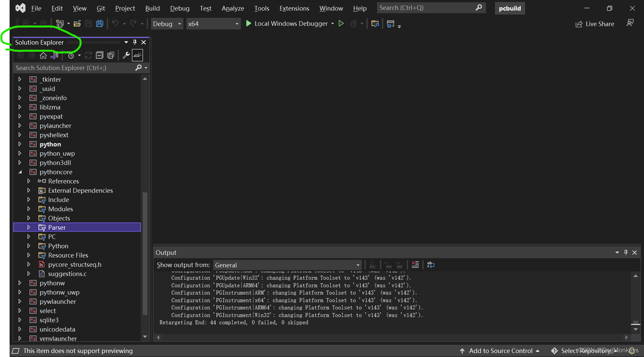Click the Find in Files toolbar icon

click(375, 23)
